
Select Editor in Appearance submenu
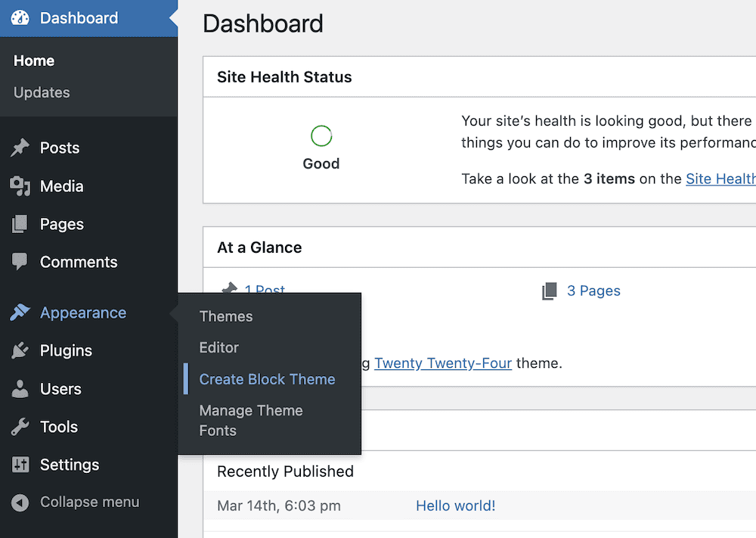219,348
